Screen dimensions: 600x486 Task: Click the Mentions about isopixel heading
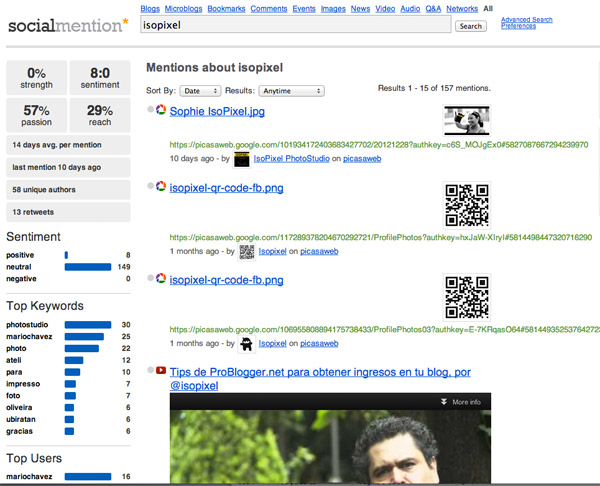click(x=214, y=68)
